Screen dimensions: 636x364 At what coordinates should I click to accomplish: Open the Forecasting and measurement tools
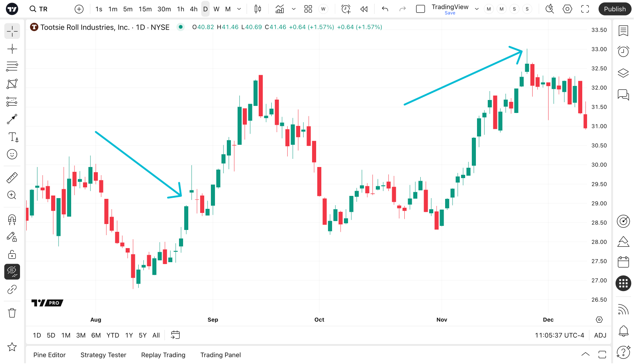tap(12, 101)
